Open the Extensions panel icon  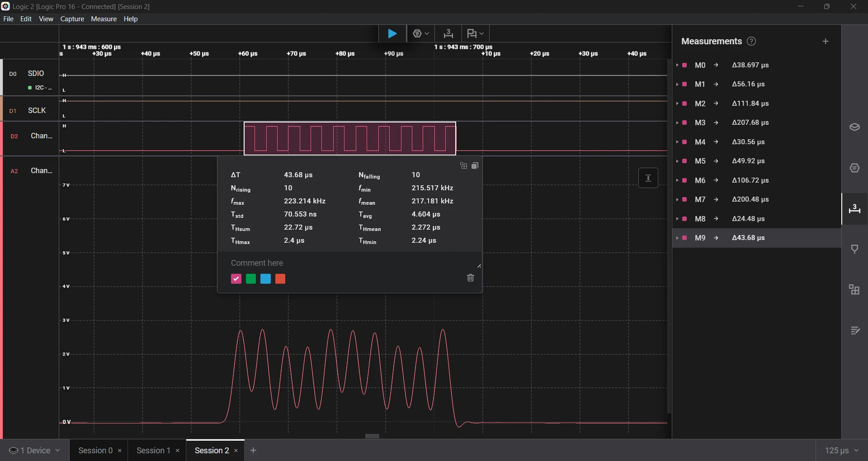[x=854, y=290]
